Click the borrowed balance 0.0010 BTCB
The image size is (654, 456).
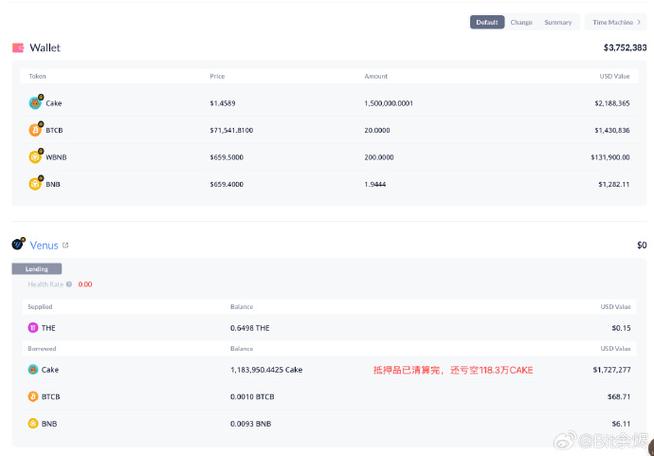click(252, 397)
